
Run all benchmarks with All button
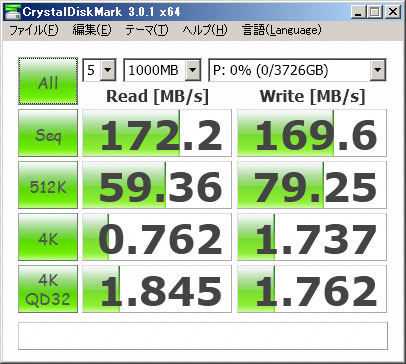(48, 81)
